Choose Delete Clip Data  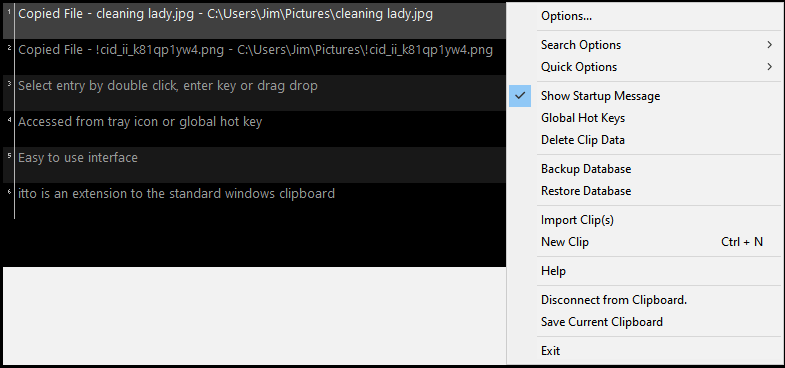pos(583,140)
